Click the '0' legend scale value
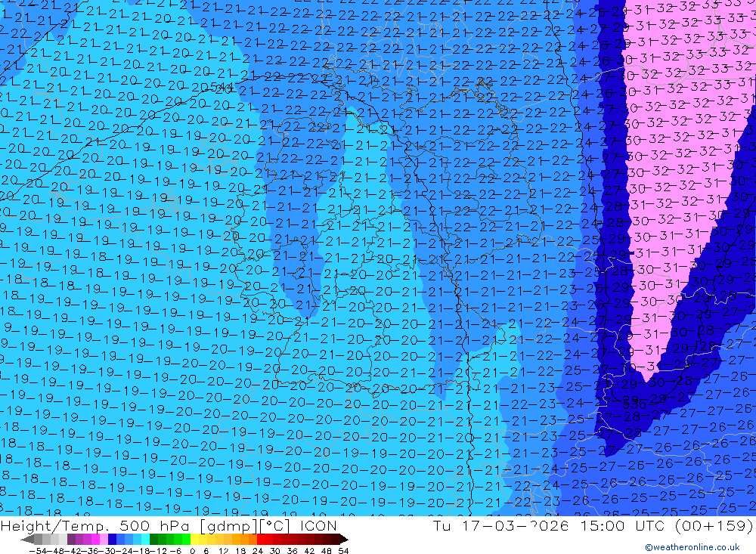The height and width of the screenshot is (554, 756). (192, 551)
